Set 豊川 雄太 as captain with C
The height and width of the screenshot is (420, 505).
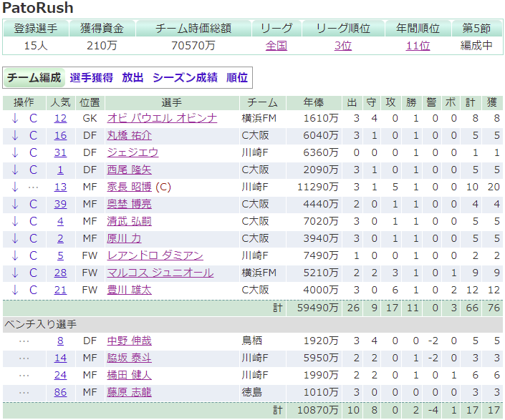pyautogui.click(x=33, y=290)
